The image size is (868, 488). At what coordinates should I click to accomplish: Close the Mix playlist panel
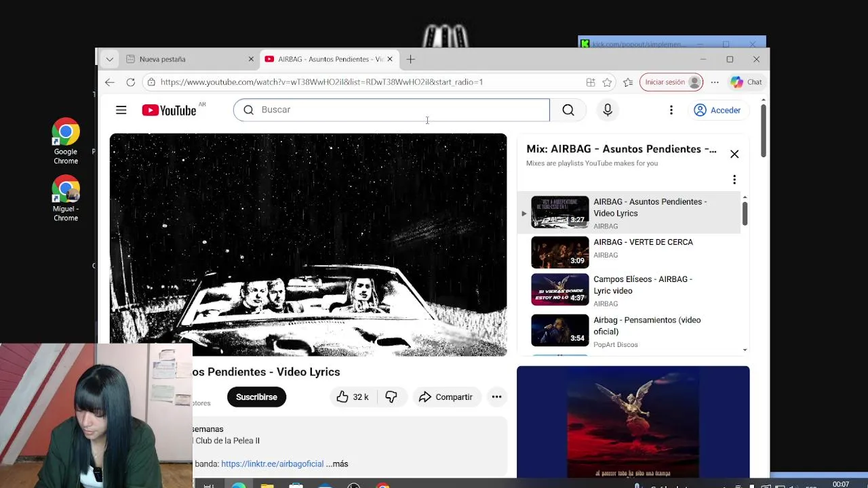pos(734,154)
